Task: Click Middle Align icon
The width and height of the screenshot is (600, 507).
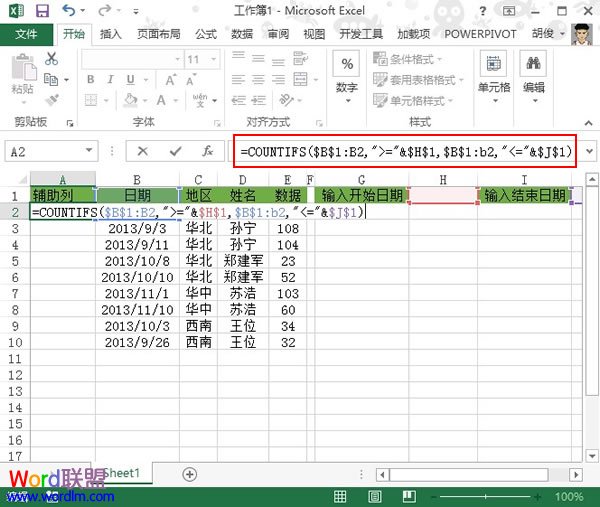Action: (x=258, y=59)
